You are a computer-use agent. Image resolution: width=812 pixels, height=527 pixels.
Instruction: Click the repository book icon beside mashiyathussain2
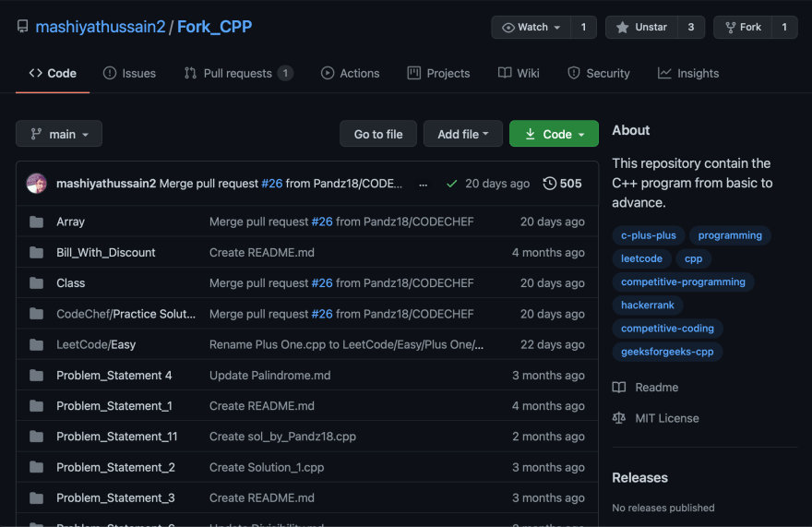pos(22,27)
